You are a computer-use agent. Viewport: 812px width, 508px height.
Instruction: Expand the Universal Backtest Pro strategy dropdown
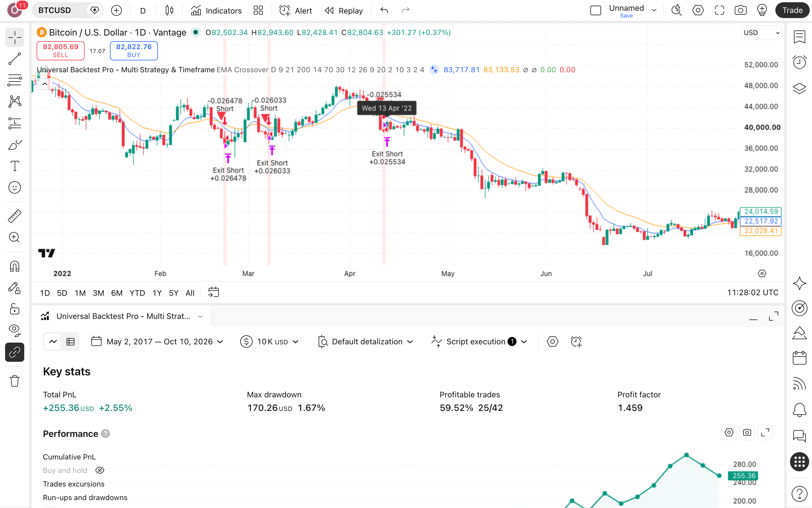click(x=200, y=316)
